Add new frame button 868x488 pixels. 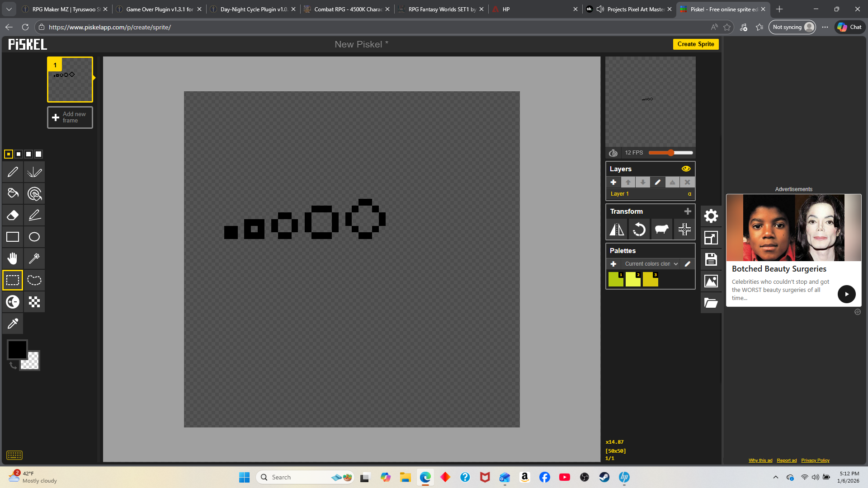point(70,117)
